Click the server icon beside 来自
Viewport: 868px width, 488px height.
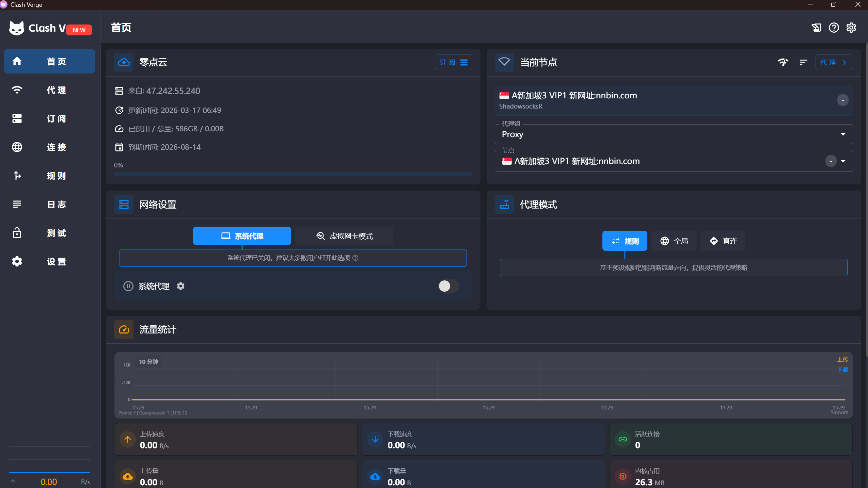tap(119, 91)
